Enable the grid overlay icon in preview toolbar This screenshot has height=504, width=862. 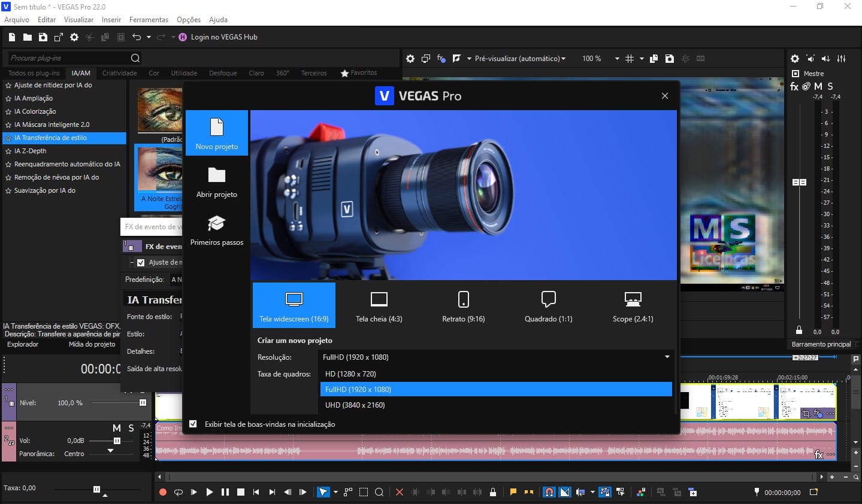(629, 58)
